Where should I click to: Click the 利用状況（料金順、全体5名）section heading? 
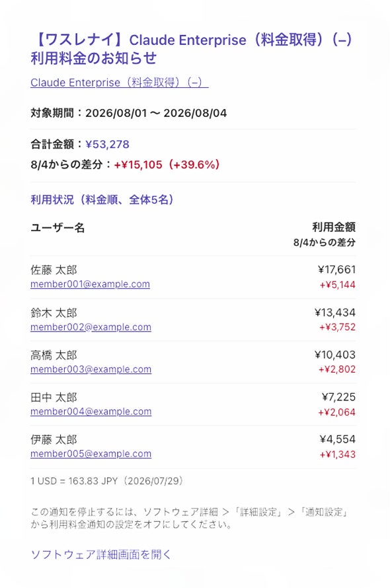pyautogui.click(x=102, y=200)
